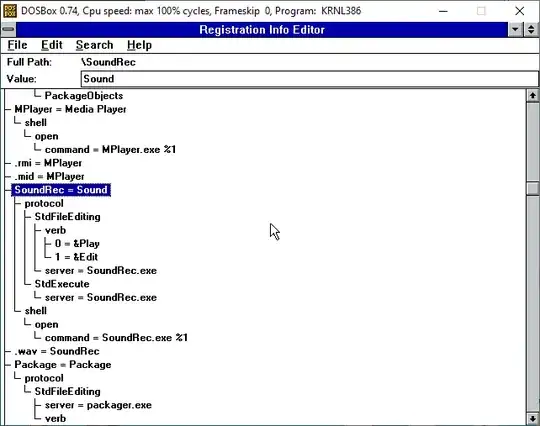Select protocol key under Package
The height and width of the screenshot is (426, 540).
coord(44,378)
